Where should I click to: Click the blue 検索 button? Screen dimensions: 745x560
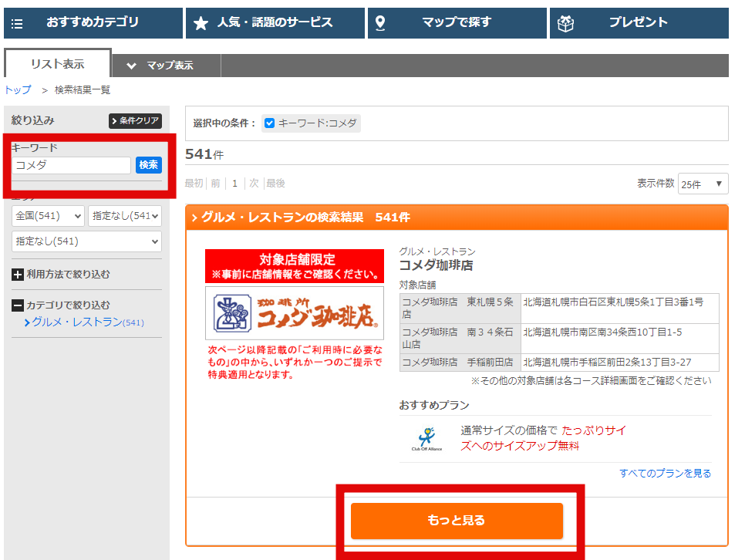(149, 165)
